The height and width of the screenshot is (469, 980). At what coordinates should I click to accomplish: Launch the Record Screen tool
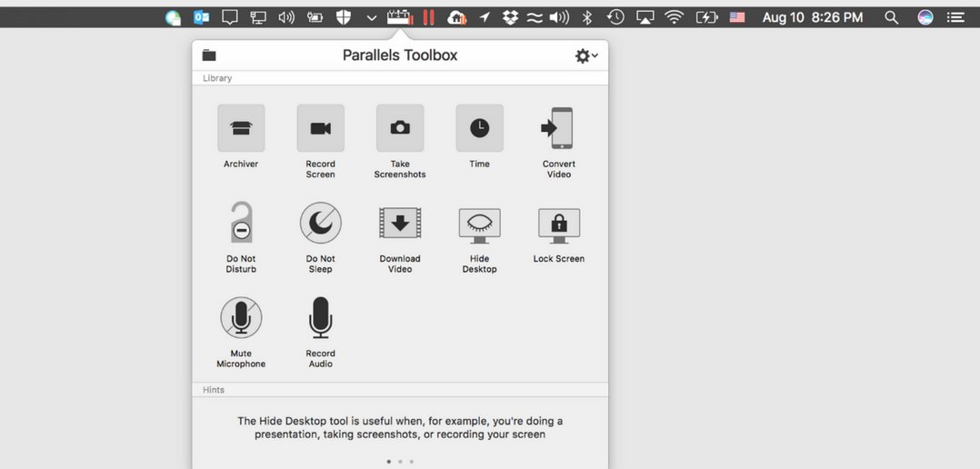(321, 128)
